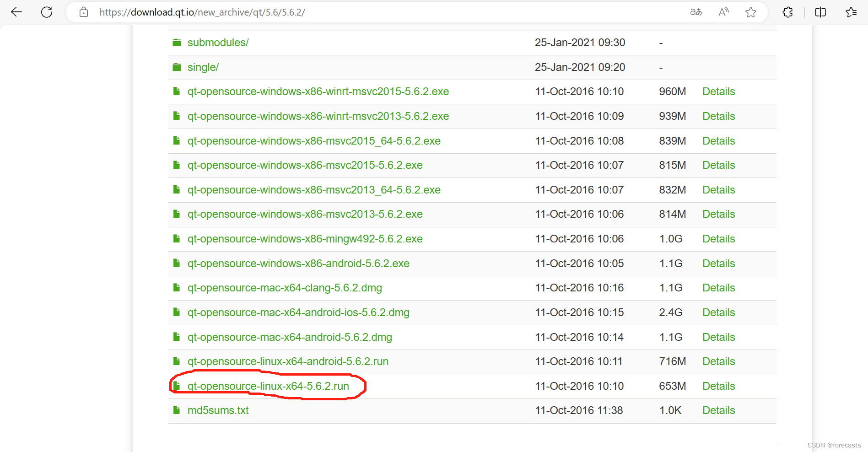This screenshot has height=452, width=868.
Task: Activate the read aloud icon
Action: (x=723, y=12)
